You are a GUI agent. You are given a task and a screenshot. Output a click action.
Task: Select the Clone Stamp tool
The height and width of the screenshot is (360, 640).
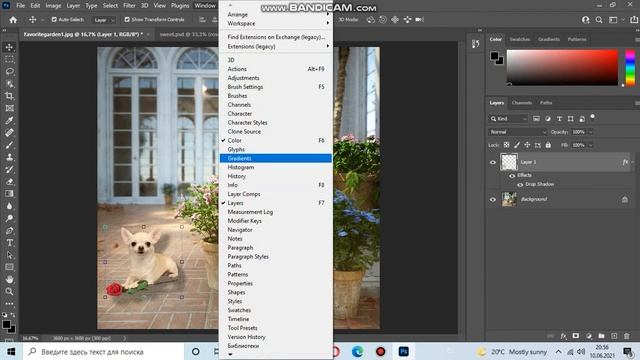click(x=9, y=157)
